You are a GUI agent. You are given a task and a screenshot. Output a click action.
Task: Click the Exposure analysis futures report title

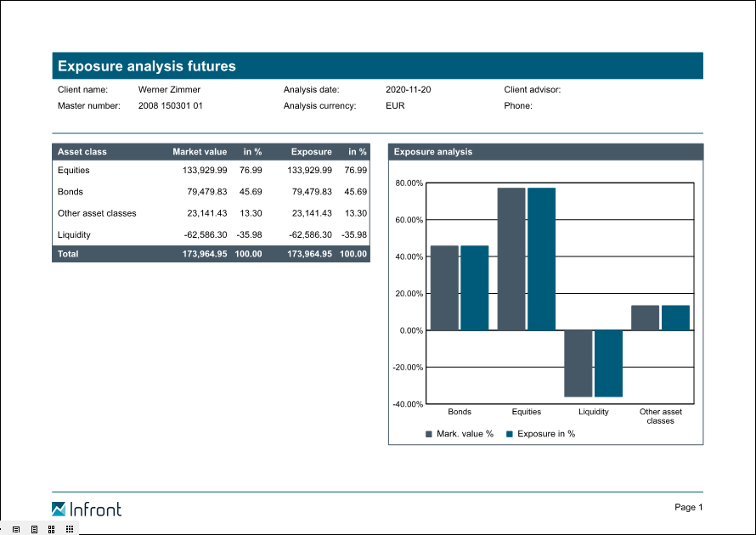pyautogui.click(x=377, y=66)
